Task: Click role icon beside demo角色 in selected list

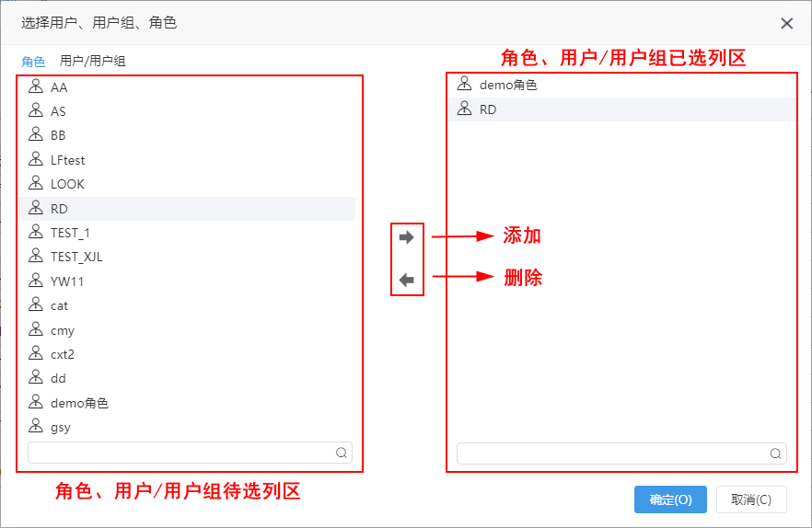Action: [x=465, y=84]
